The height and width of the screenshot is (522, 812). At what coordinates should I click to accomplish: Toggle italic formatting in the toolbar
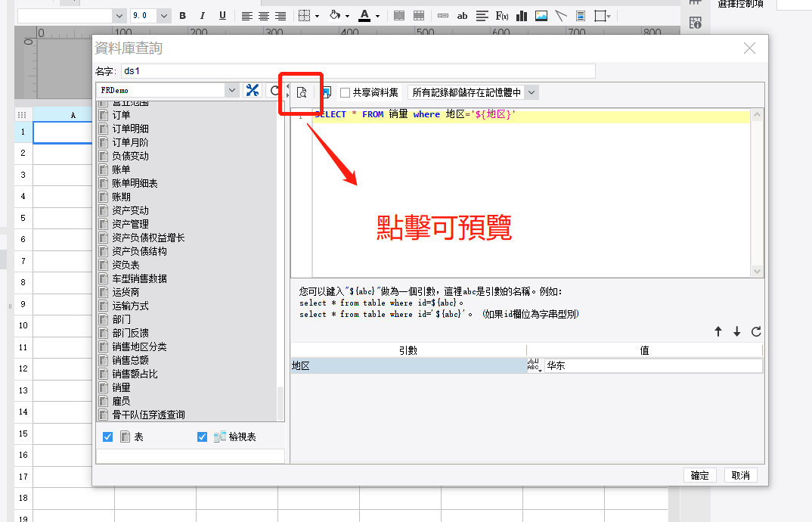[x=203, y=16]
